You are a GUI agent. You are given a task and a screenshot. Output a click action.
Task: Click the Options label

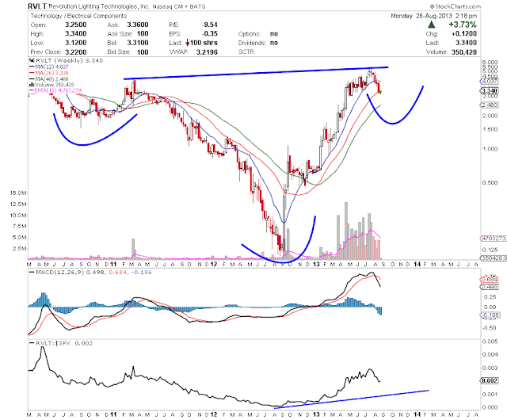[250, 33]
